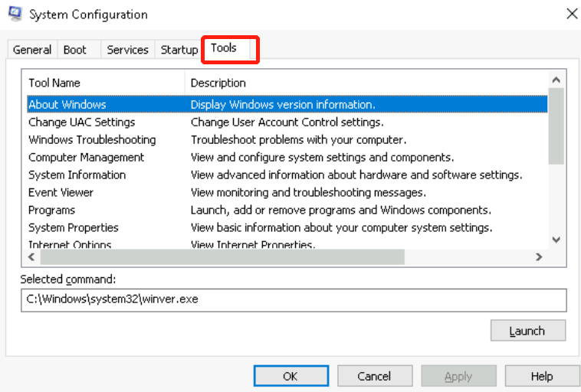Click inside the Selected command field

coord(293,299)
